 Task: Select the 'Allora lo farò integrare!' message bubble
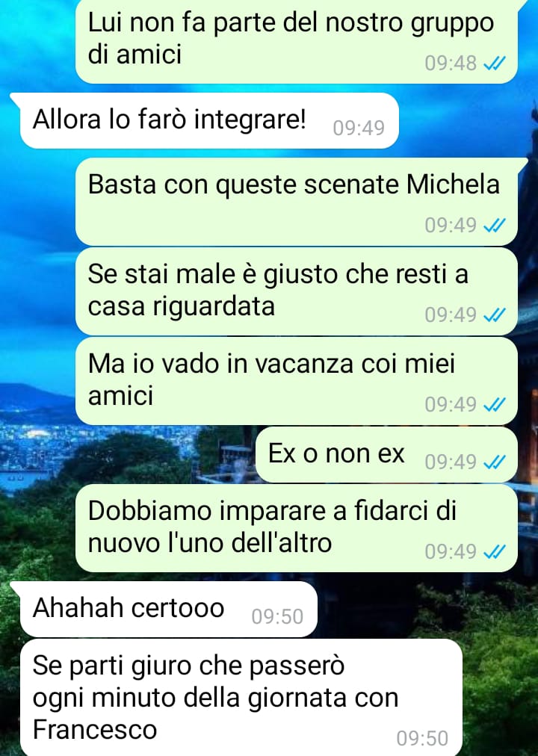[209, 120]
